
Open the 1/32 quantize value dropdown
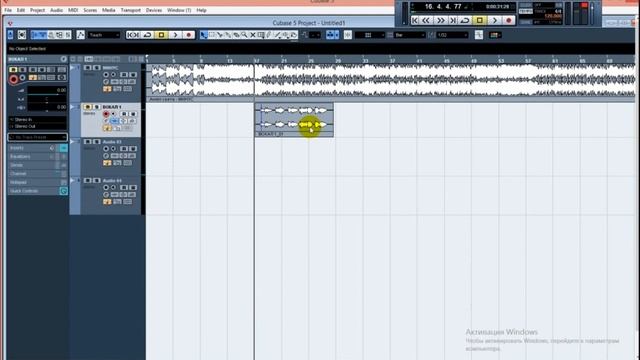(452, 35)
